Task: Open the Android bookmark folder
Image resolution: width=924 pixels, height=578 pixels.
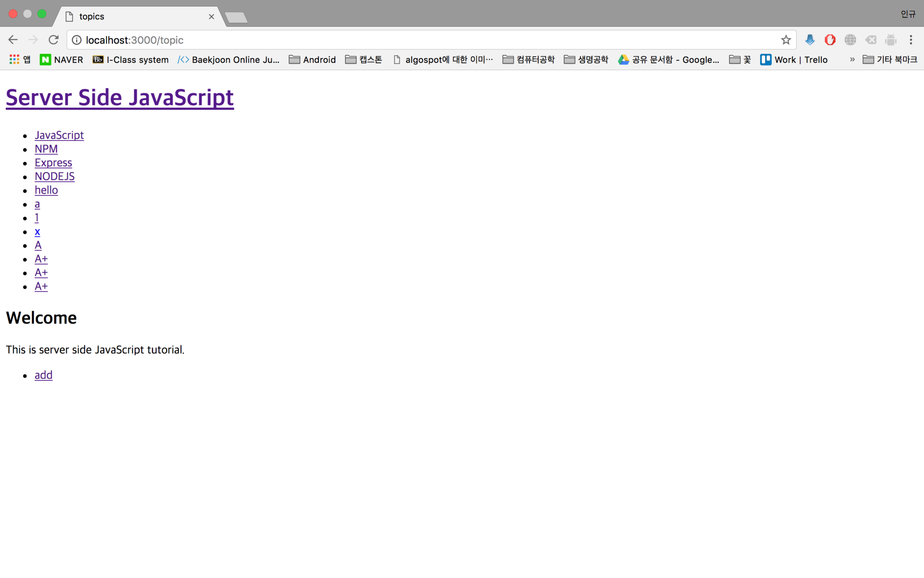Action: (312, 60)
